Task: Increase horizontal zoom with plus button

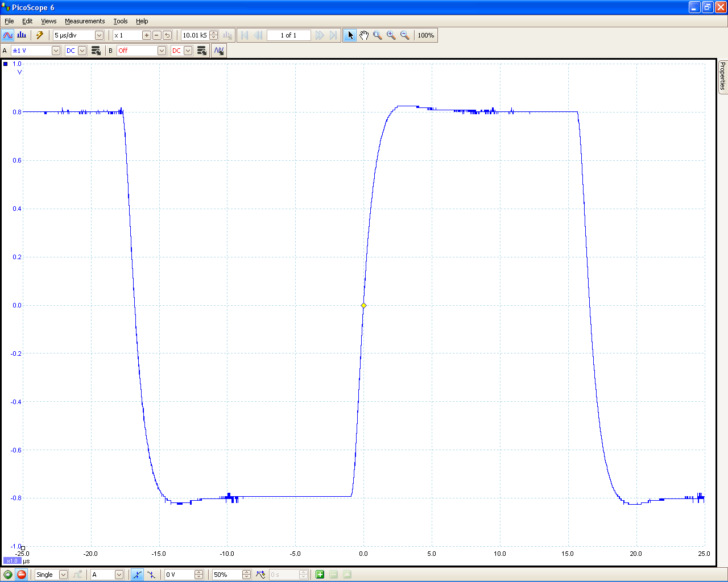Action: click(x=147, y=35)
